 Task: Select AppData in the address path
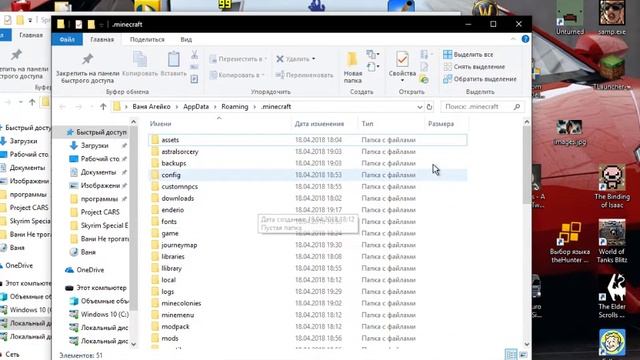[196, 107]
